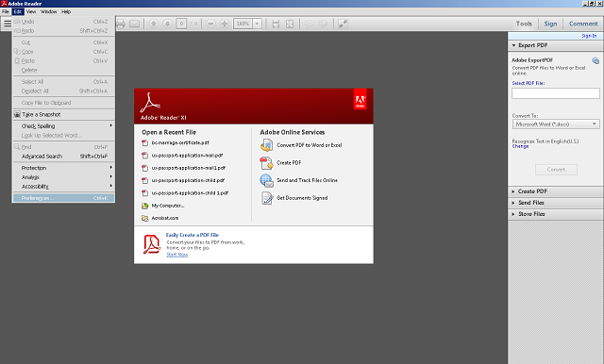
Task: Click the Acrobat.com folder icon
Action: (x=144, y=218)
